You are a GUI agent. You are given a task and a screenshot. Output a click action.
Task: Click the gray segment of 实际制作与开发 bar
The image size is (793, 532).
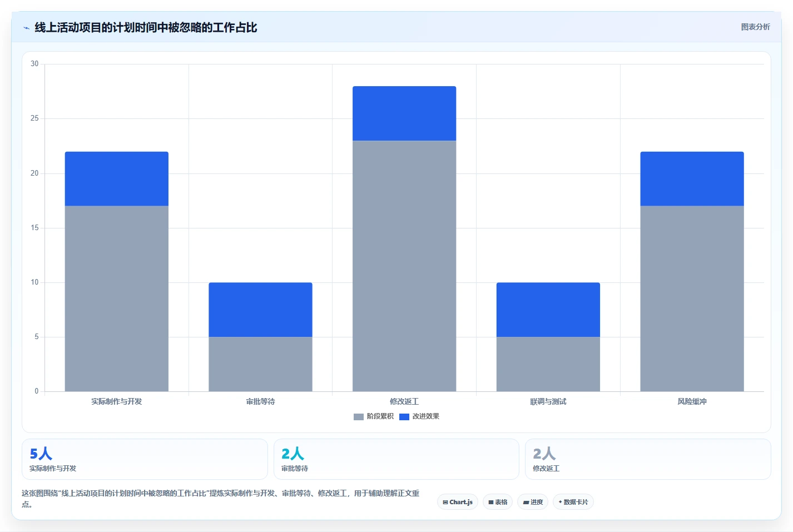coord(117,299)
